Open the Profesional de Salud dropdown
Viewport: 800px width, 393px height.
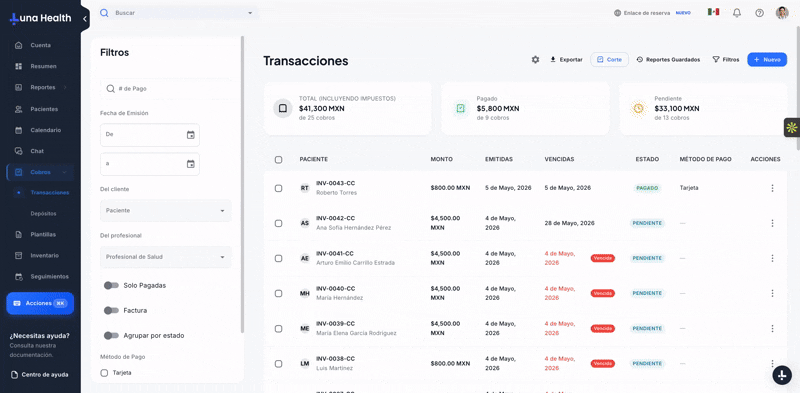(165, 257)
